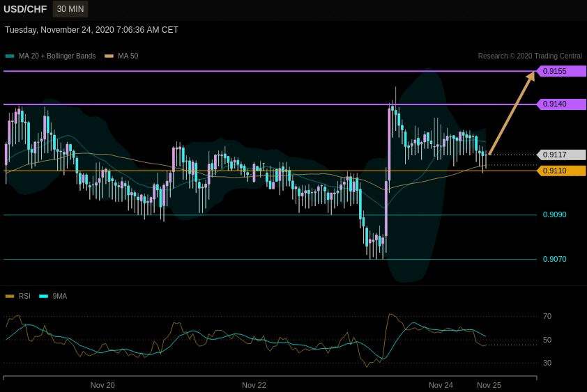The height and width of the screenshot is (392, 587).
Task: Click the 9MA legend label
Action: point(59,296)
